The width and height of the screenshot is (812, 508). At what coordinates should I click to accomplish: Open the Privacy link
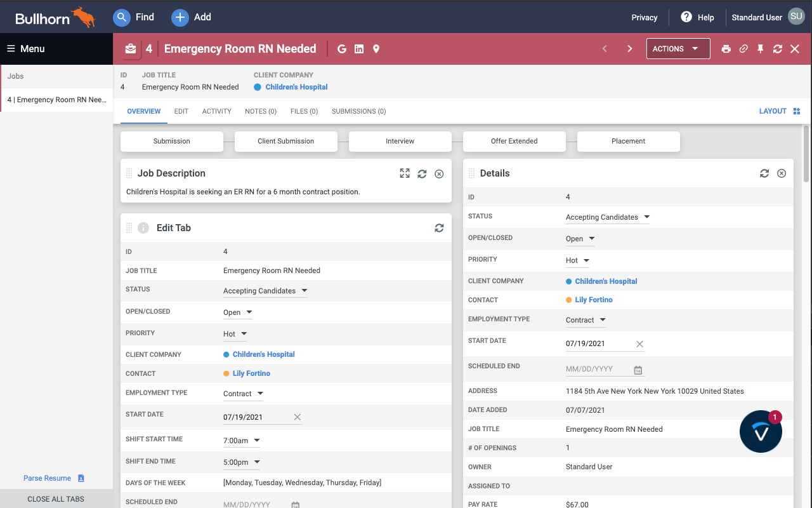coord(645,17)
